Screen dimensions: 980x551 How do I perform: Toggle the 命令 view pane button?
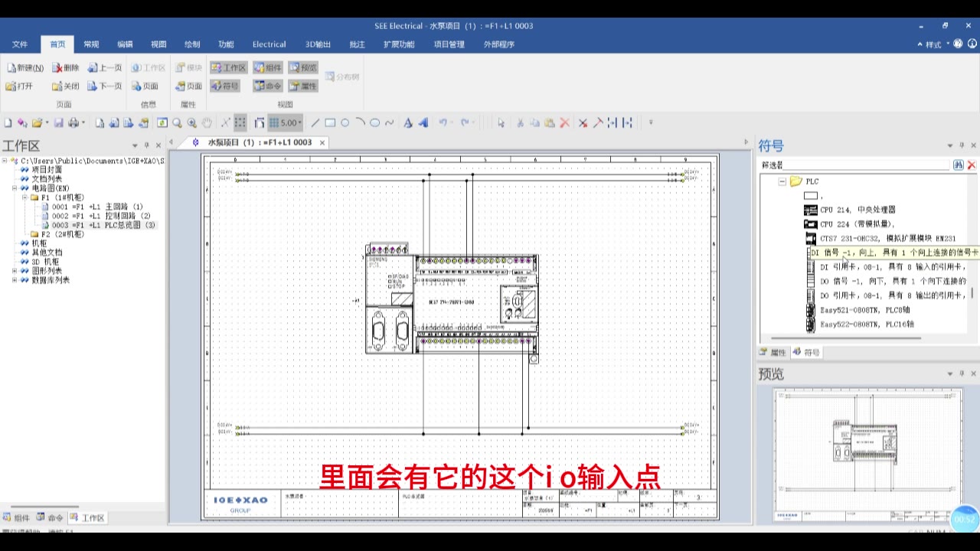click(268, 86)
